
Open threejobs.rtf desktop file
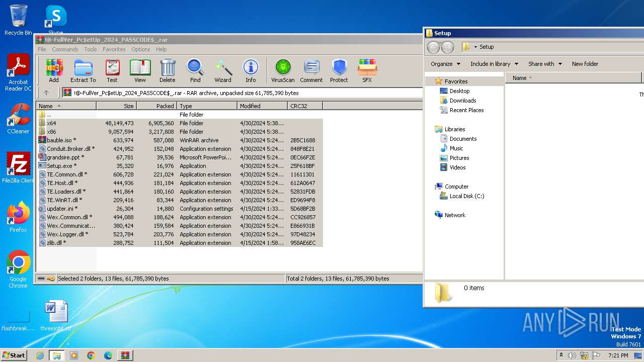click(56, 316)
